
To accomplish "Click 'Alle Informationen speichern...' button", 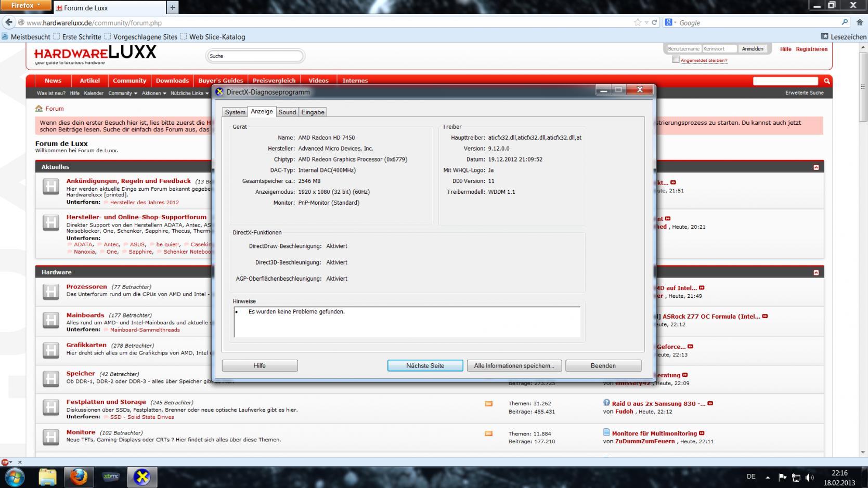I will tap(514, 366).
